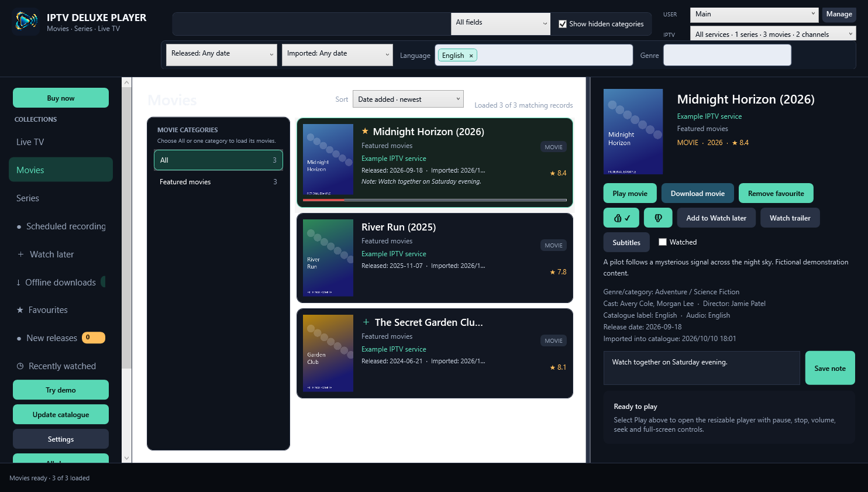Open the Watch later list
Screen dimensions: 868x492
[61, 254]
